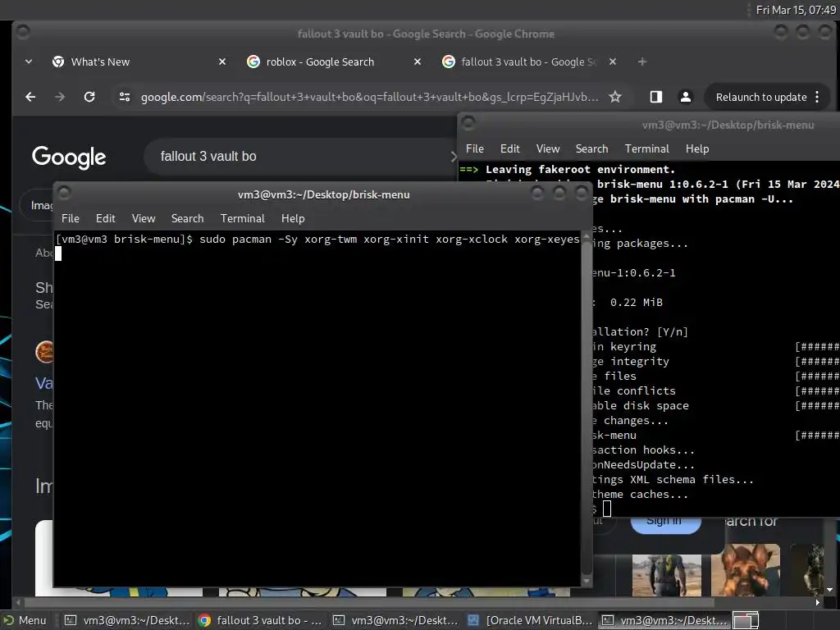Select first vm3 terminal in taskbar
This screenshot has height=630, width=840.
pyautogui.click(x=127, y=620)
